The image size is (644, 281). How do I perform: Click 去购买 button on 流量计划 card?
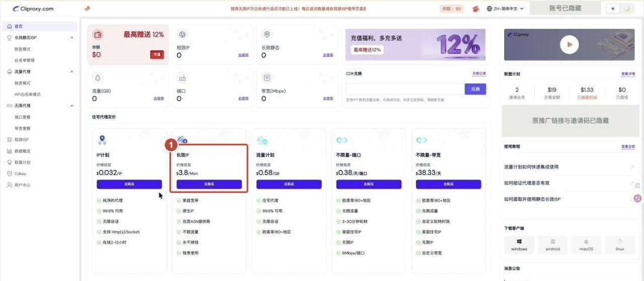pos(289,184)
